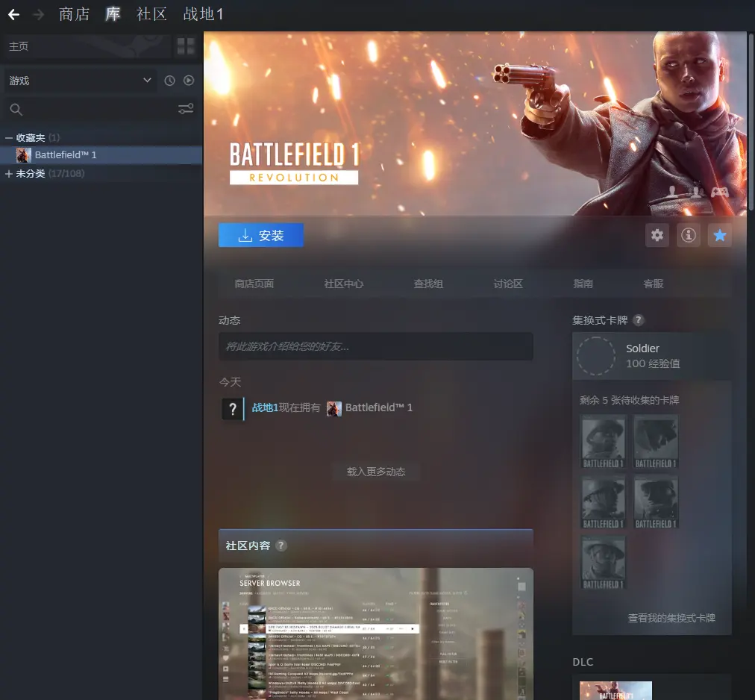Open the Server Browser community screenshot

click(375, 634)
